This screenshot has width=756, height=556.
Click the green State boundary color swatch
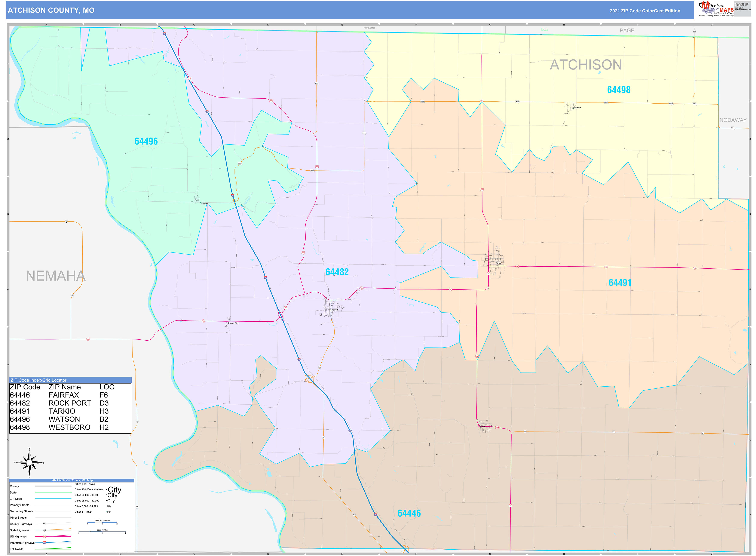pos(53,492)
